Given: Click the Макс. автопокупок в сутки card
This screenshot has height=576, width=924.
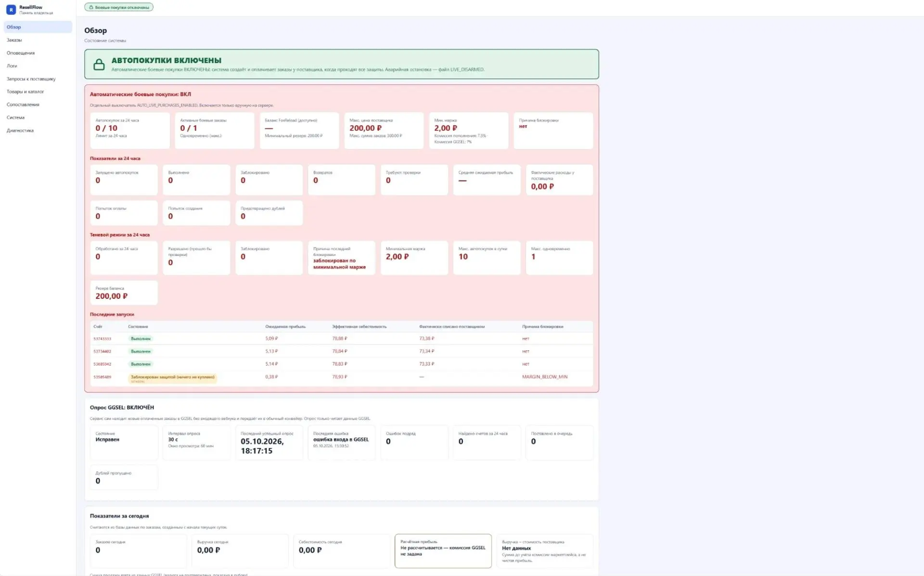Looking at the screenshot, I should click(x=487, y=258).
